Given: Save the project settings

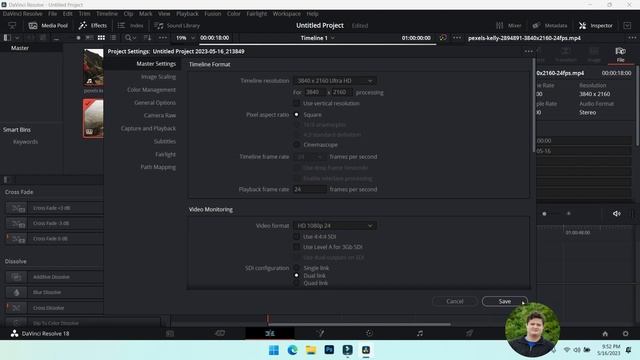Looking at the screenshot, I should pyautogui.click(x=504, y=301).
